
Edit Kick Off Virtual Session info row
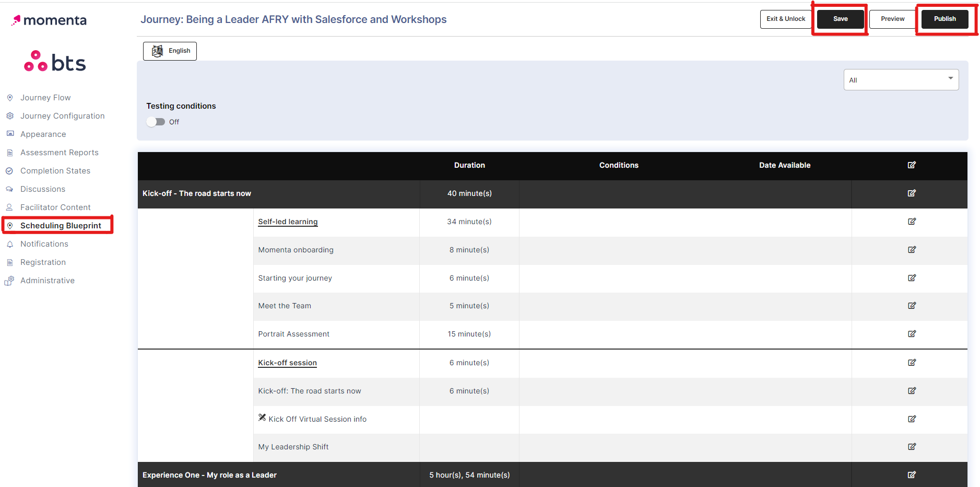[x=912, y=419]
